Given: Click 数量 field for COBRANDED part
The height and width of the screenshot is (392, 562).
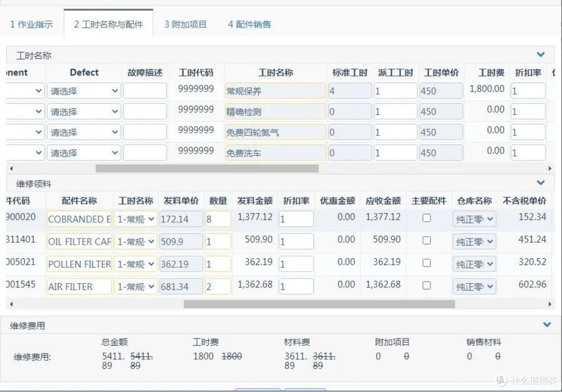Looking at the screenshot, I should [218, 219].
